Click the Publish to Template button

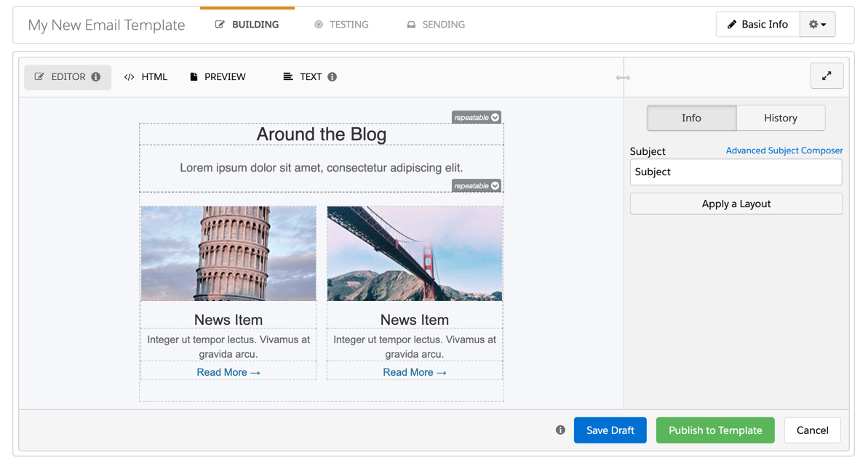tap(715, 430)
